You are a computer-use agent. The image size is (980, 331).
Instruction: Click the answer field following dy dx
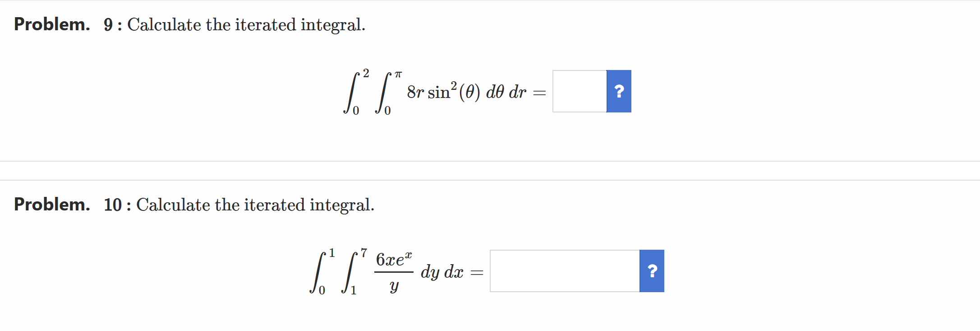564,271
